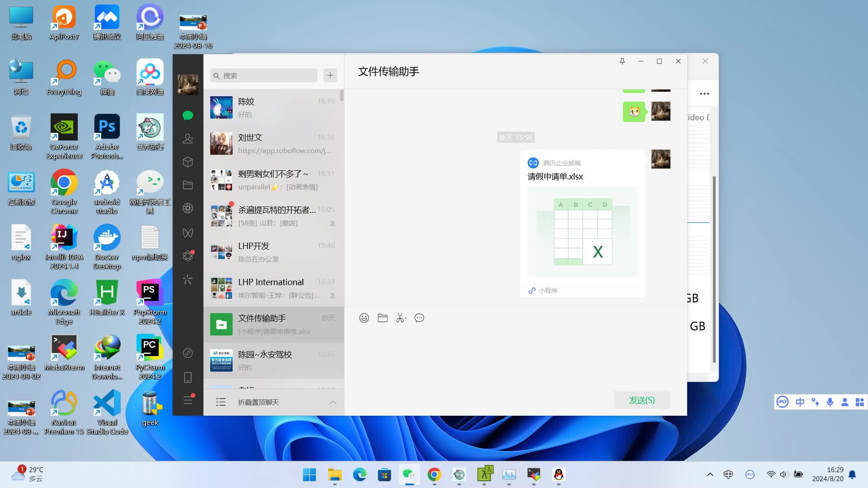Image resolution: width=868 pixels, height=488 pixels.
Task: Open the Moments shutter icon in sidebar
Action: 188,208
